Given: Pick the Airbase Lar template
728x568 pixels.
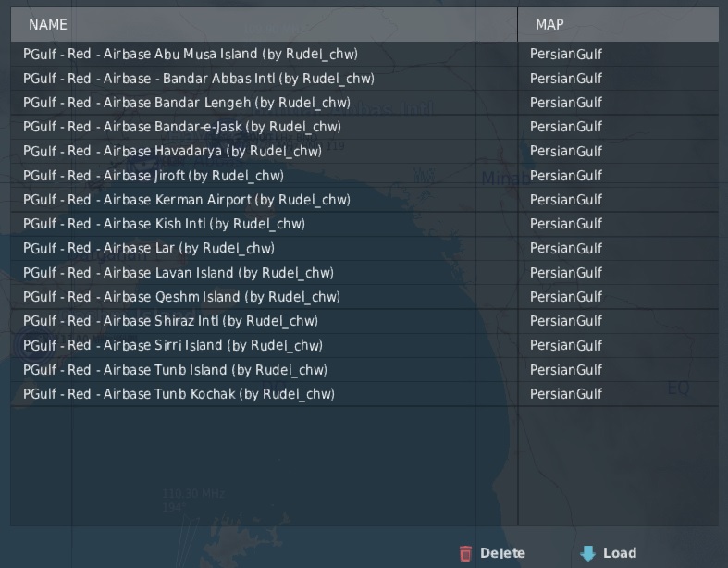Looking at the screenshot, I should [x=149, y=248].
